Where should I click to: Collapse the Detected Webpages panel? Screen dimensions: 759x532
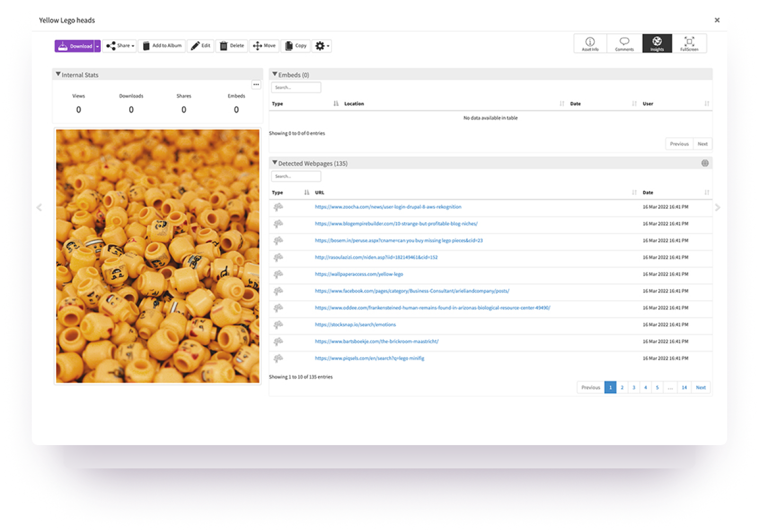(275, 163)
